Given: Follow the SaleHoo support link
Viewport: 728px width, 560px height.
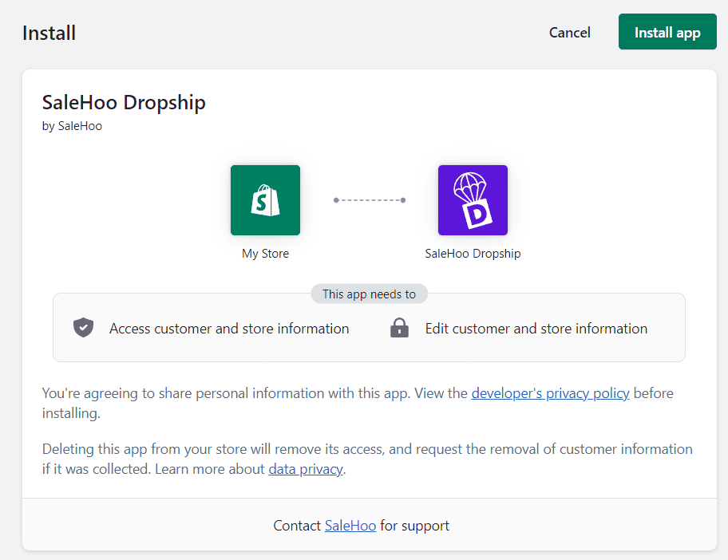Looking at the screenshot, I should 350,526.
